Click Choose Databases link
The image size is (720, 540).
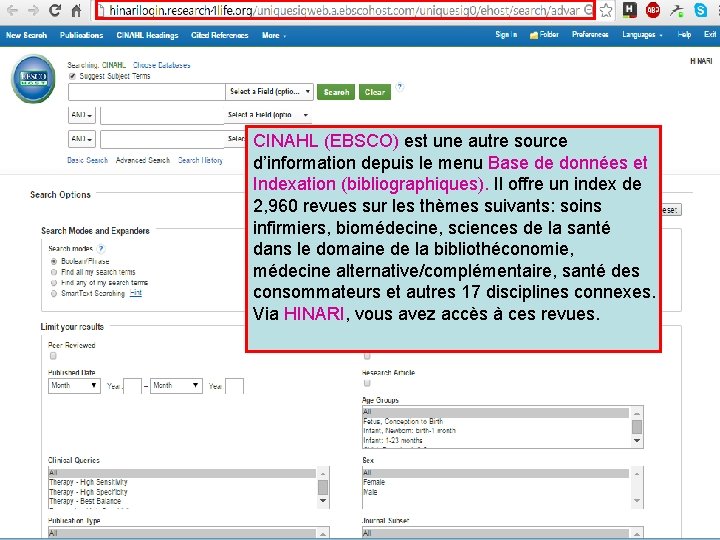tap(162, 65)
